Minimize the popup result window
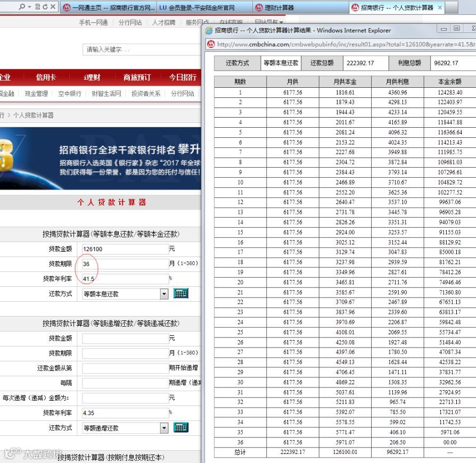Screen dimensions: 476x463 point(444,29)
